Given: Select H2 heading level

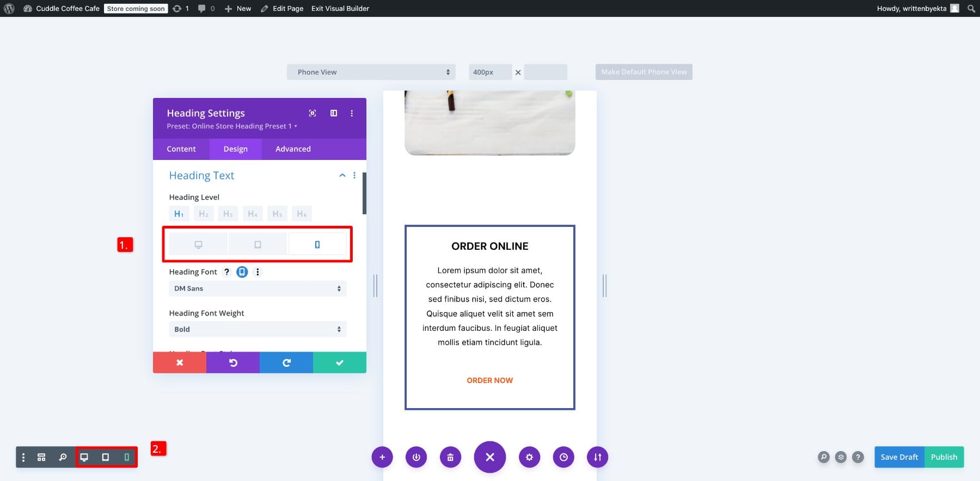Looking at the screenshot, I should [x=203, y=214].
